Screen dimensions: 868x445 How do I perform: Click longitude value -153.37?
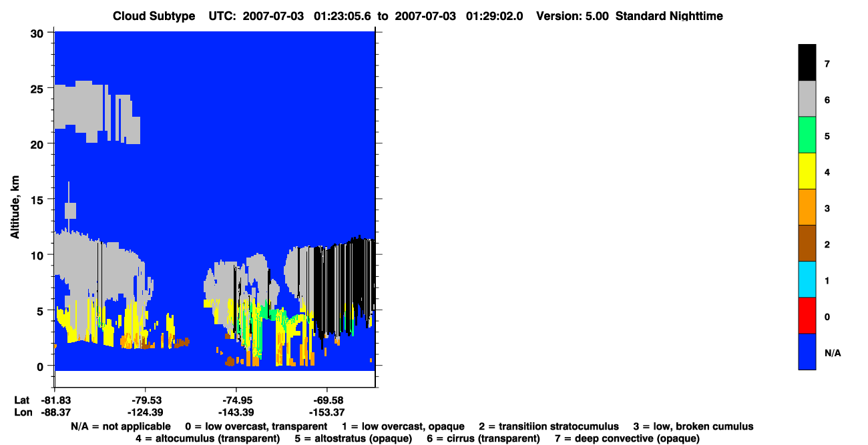pyautogui.click(x=327, y=412)
